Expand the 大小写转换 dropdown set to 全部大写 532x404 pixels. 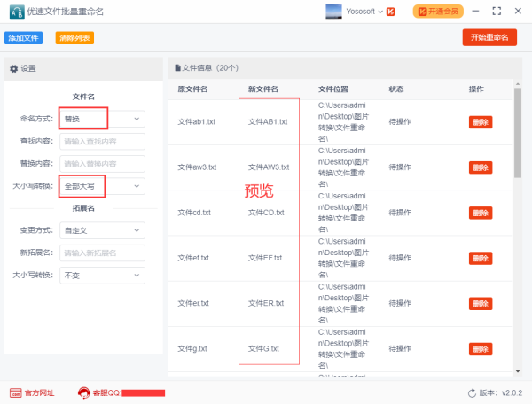tap(101, 186)
